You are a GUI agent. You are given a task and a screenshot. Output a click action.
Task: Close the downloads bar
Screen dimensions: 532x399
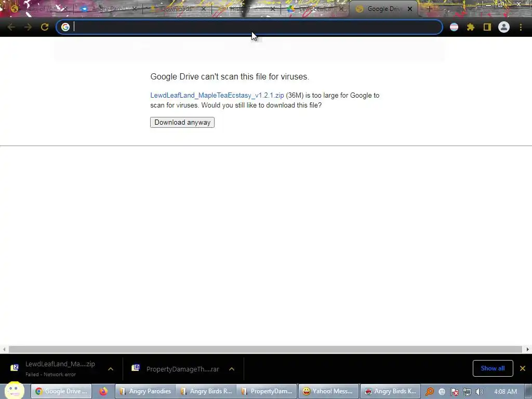click(523, 368)
